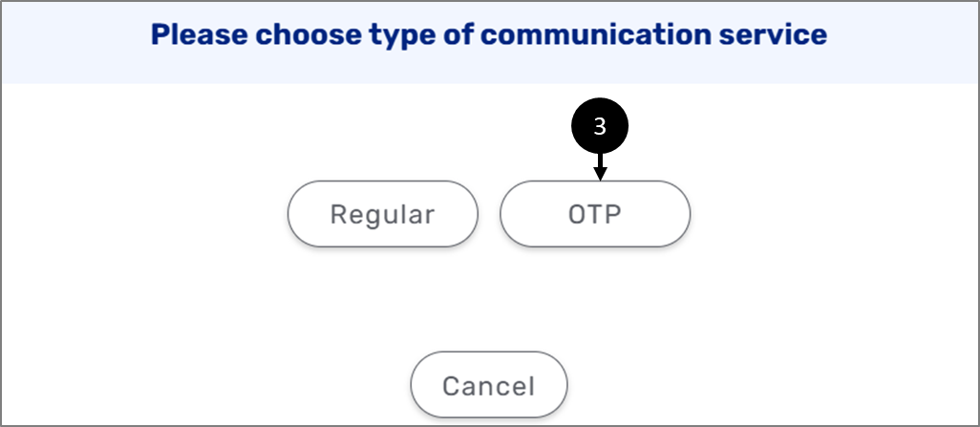Select the pill-shaped Cancel button
Image resolution: width=980 pixels, height=427 pixels.
(489, 384)
